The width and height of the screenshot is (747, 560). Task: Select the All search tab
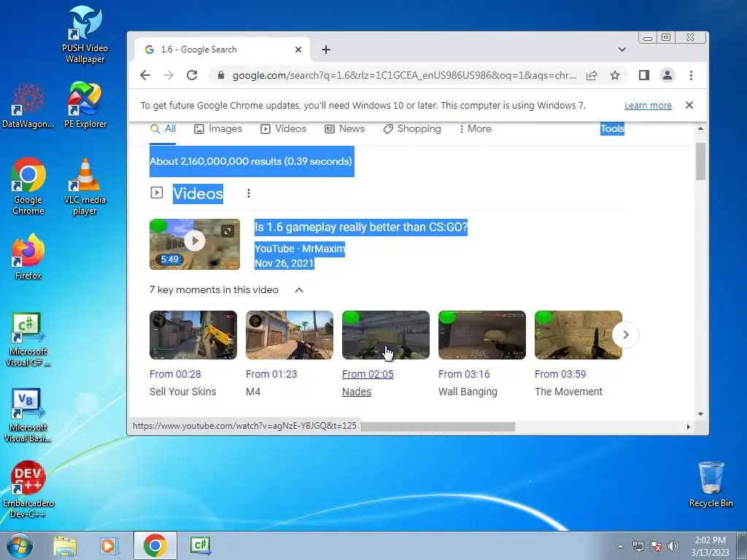[x=163, y=128]
